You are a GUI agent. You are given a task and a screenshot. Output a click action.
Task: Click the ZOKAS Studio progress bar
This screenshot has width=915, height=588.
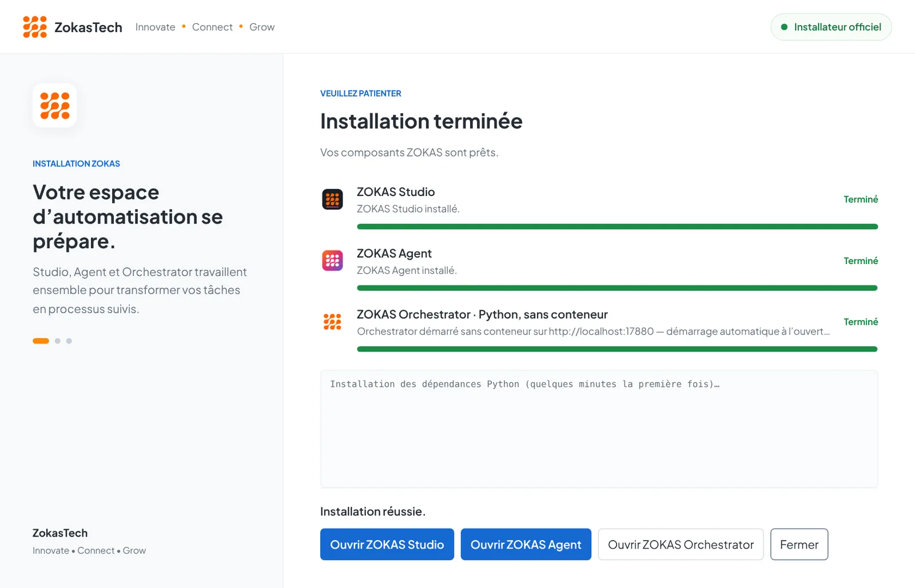617,227
